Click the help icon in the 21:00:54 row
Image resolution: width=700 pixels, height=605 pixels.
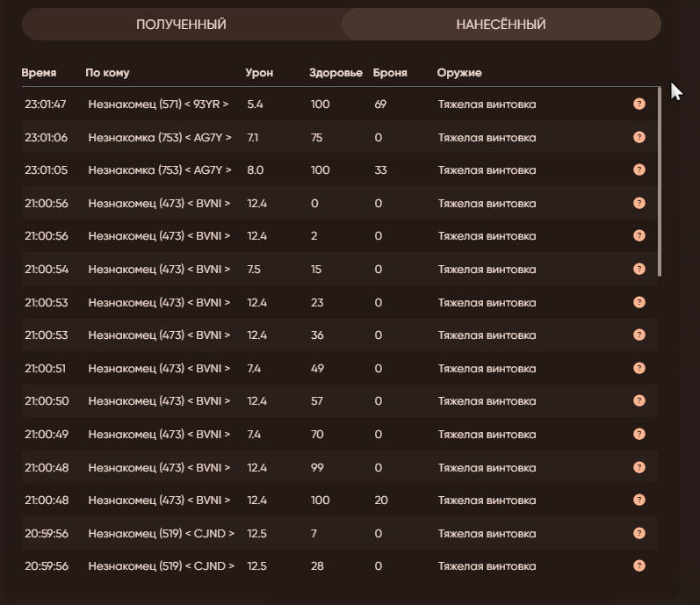639,269
